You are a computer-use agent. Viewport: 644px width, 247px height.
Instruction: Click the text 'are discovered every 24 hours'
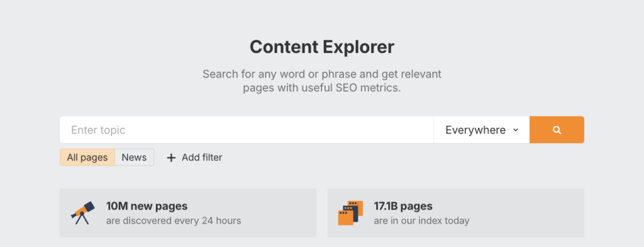[x=174, y=221]
